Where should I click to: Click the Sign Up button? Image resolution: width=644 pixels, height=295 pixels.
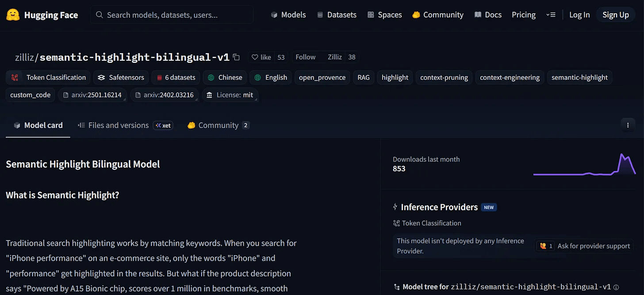coord(616,15)
